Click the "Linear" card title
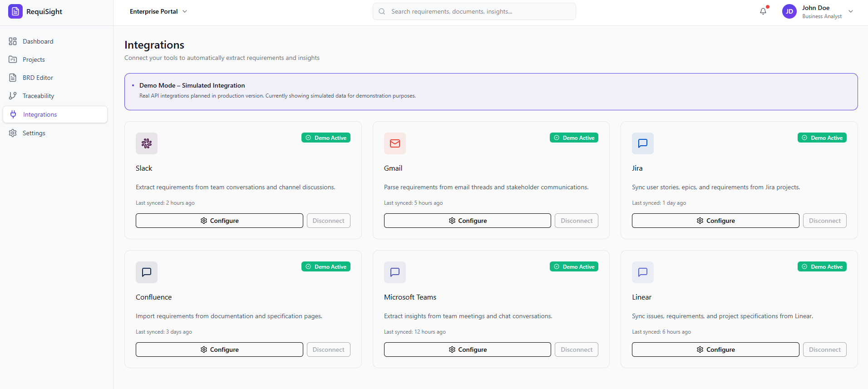 pos(642,297)
